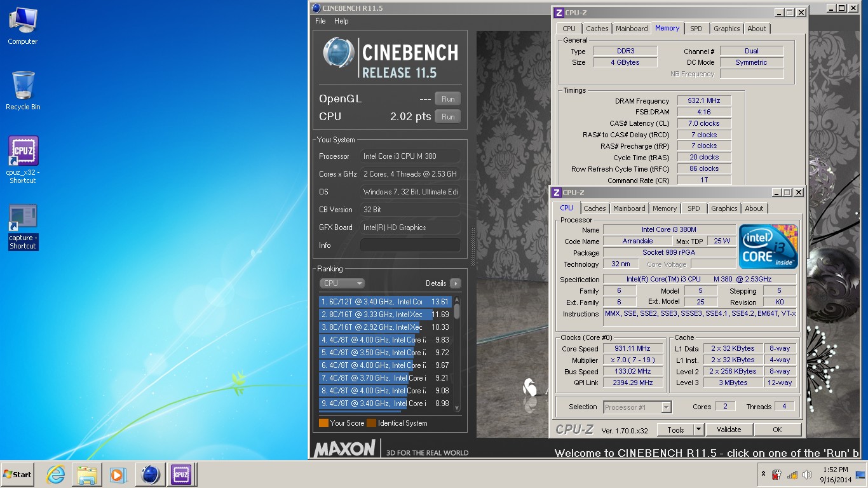868x488 pixels.
Task: Switch to SPD tab in front CPU-Z window
Action: (694, 208)
